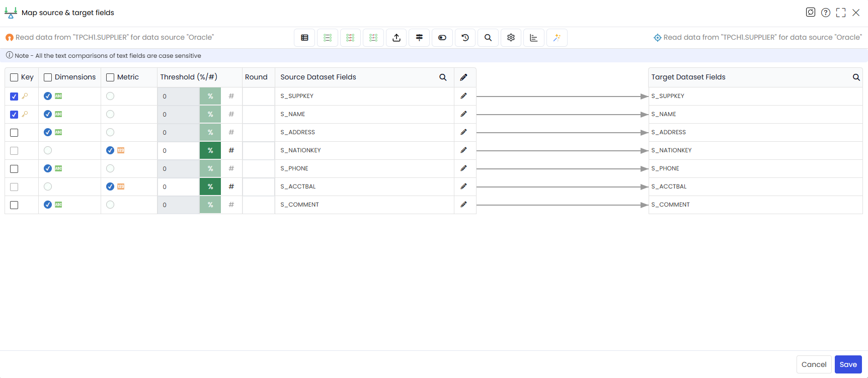The height and width of the screenshot is (378, 868).
Task: Open the gear settings in toolbar
Action: click(x=511, y=38)
